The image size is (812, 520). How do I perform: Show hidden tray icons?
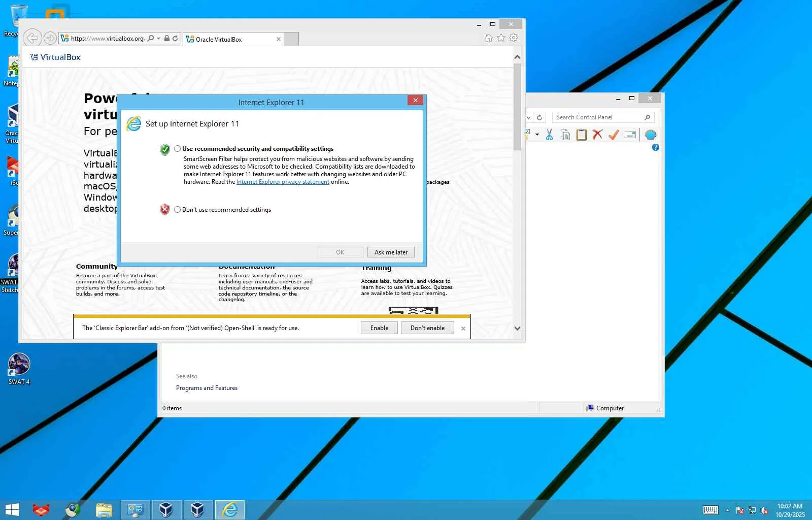727,510
